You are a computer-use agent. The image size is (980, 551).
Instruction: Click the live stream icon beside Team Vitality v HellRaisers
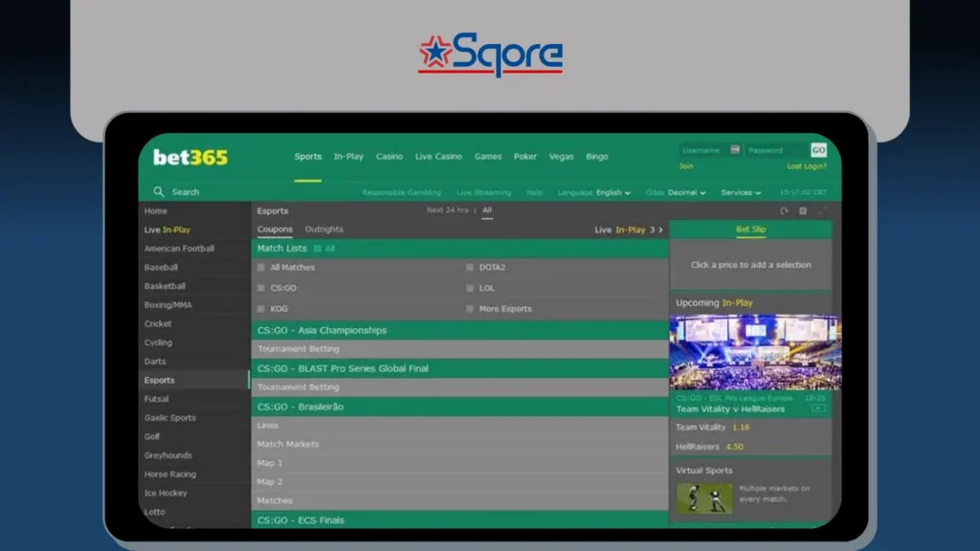click(818, 408)
